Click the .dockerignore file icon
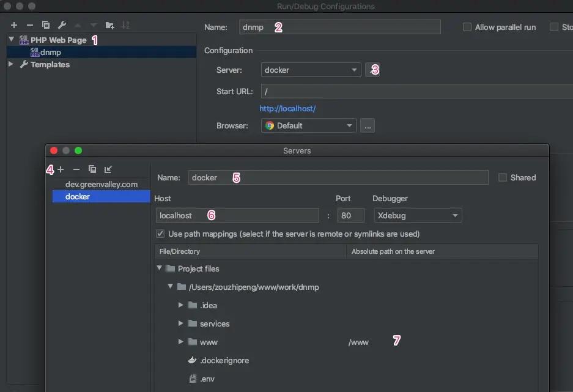573x392 pixels. pos(192,360)
